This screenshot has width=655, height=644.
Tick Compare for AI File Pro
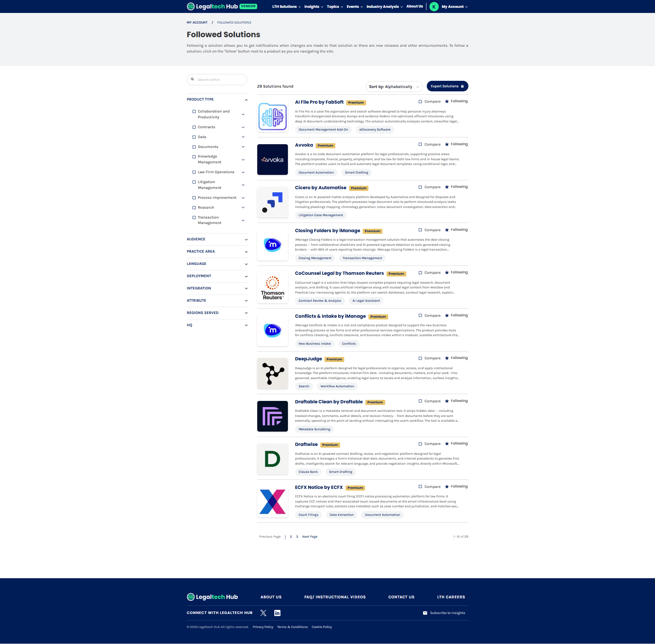(420, 102)
